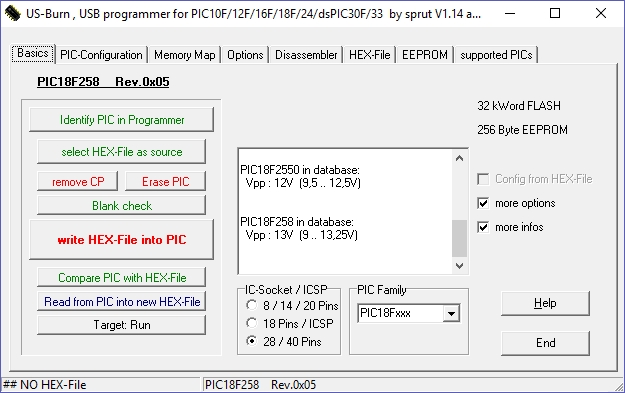This screenshot has width=625, height=393.
Task: Open the Memory Map tab
Action: pyautogui.click(x=185, y=55)
